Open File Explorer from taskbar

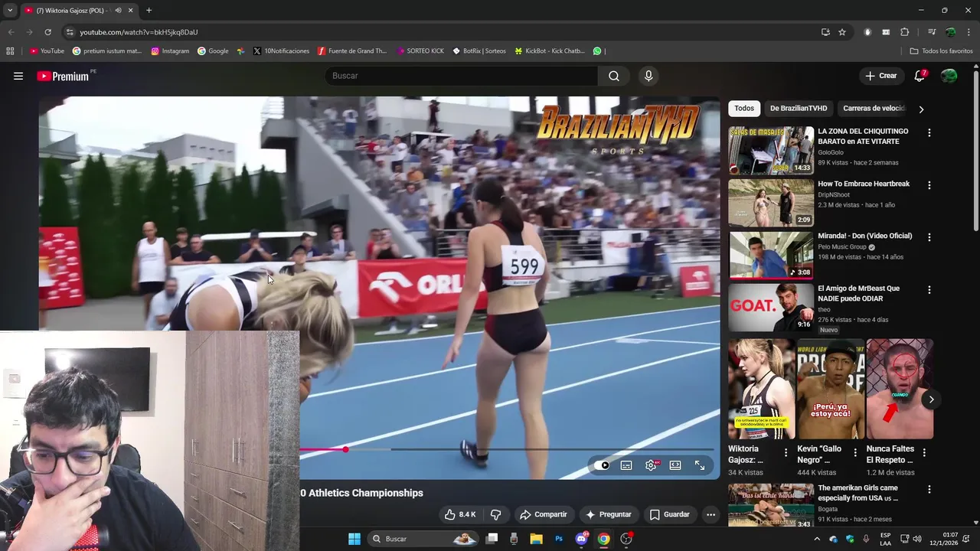point(537,539)
